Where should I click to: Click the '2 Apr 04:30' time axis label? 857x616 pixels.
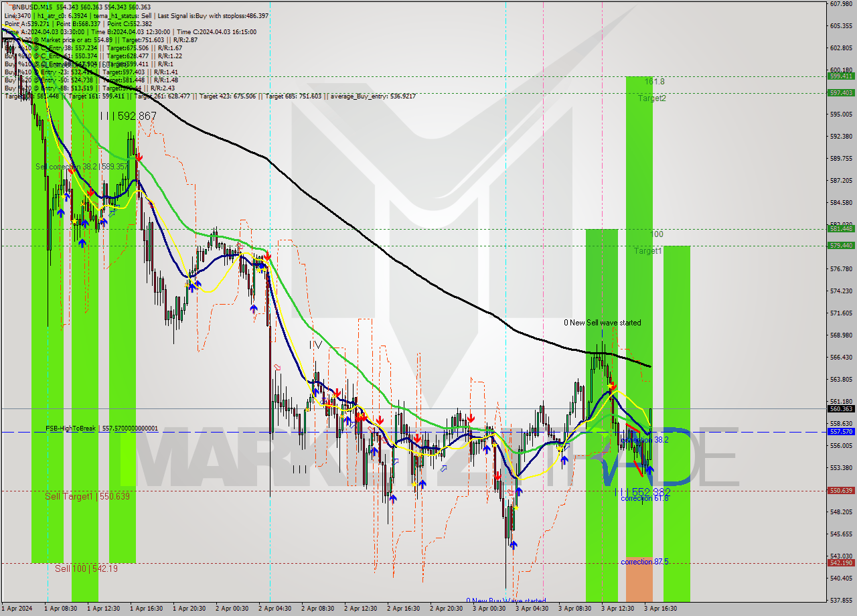point(277,609)
